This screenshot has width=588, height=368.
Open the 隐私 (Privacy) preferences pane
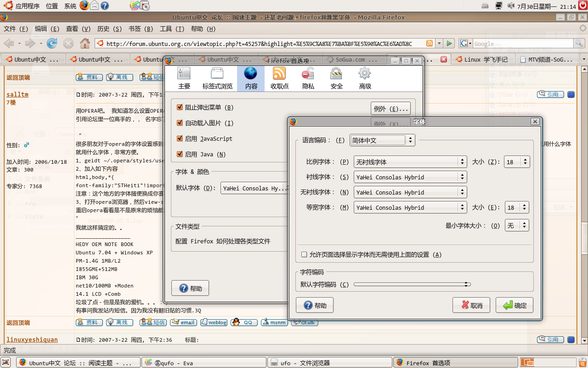coord(308,78)
